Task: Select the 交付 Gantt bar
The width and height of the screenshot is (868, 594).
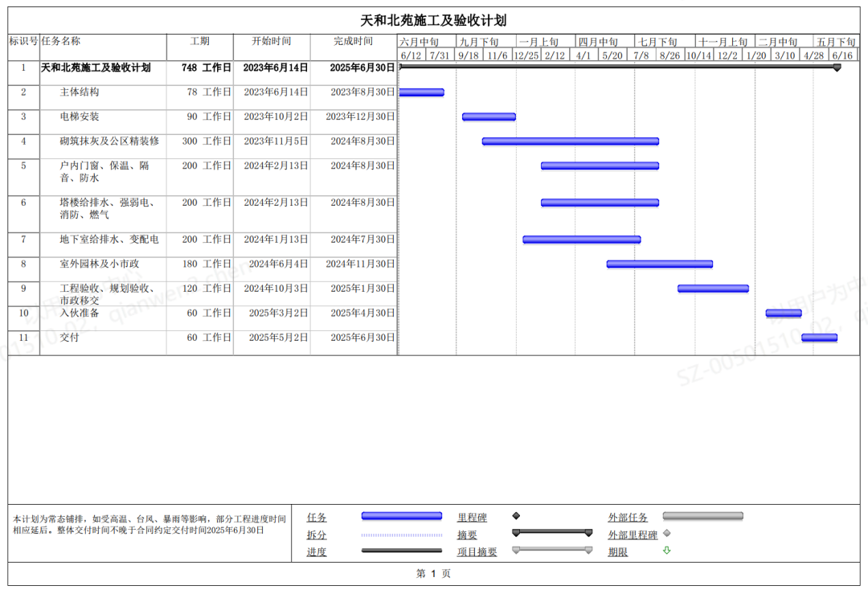Action: (x=819, y=338)
